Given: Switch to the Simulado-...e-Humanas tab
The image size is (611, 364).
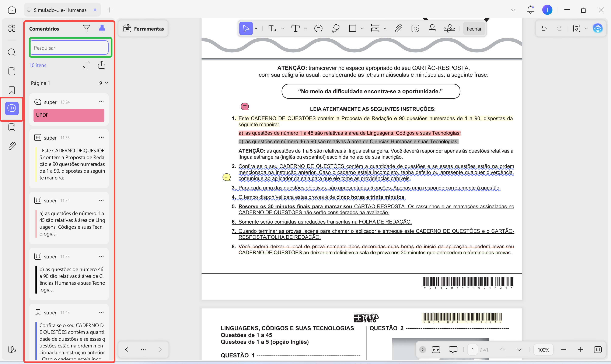Looking at the screenshot, I should [62, 10].
